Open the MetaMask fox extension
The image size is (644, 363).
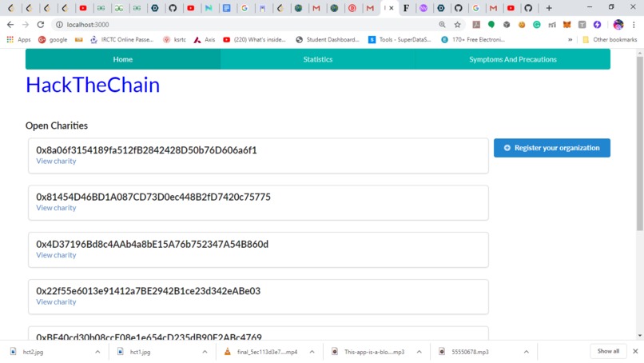pyautogui.click(x=566, y=25)
